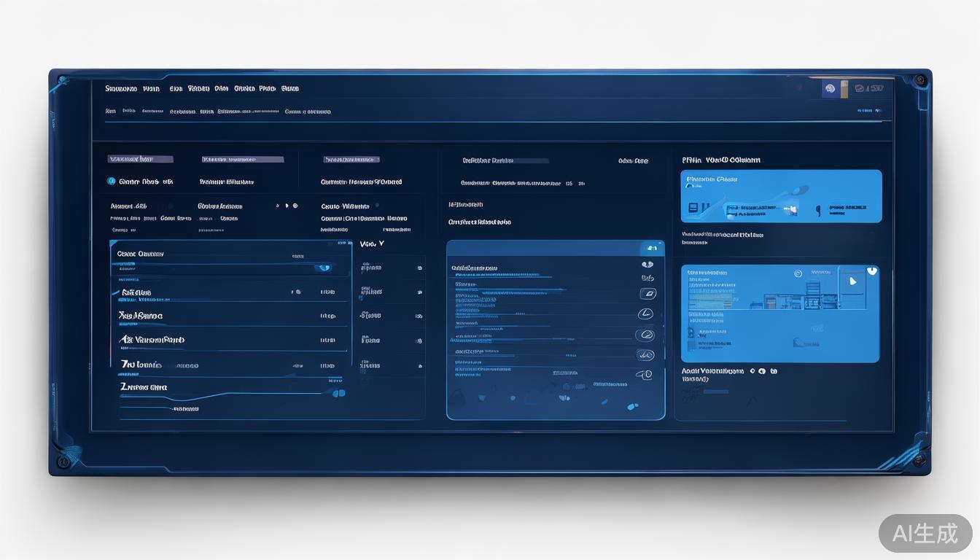Click the small circular icon in lower blue card
The height and width of the screenshot is (560, 980).
[x=798, y=273]
